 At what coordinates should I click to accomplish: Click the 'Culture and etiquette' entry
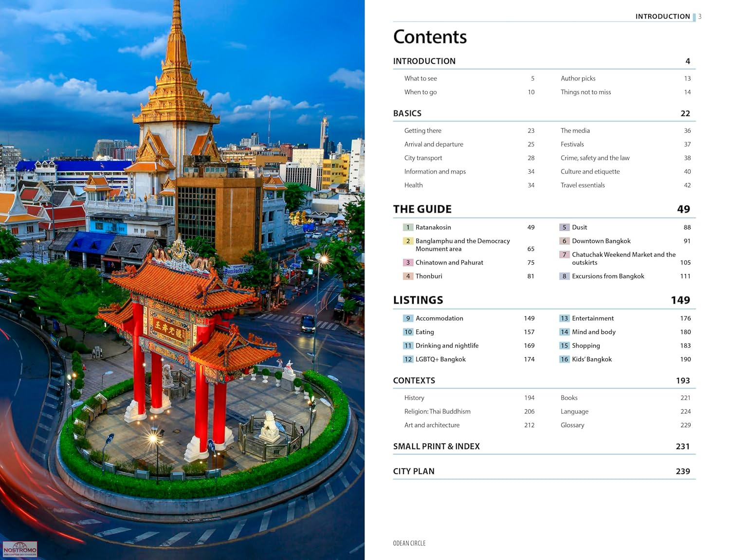click(590, 171)
